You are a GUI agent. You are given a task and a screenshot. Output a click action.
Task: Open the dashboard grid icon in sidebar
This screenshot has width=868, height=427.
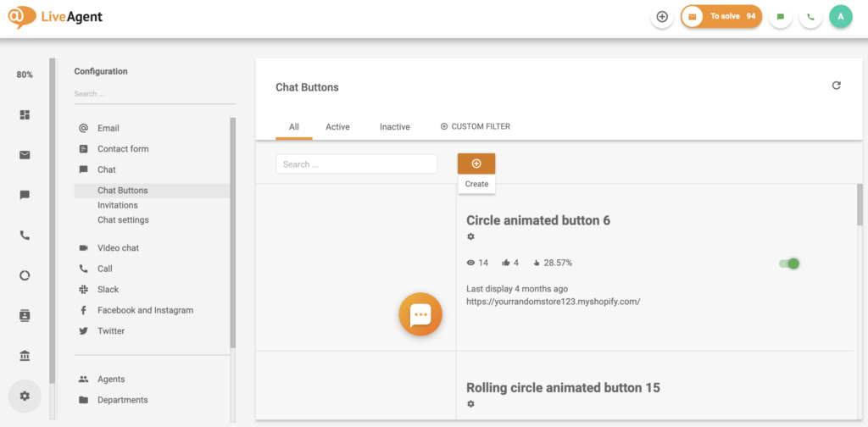click(x=25, y=114)
